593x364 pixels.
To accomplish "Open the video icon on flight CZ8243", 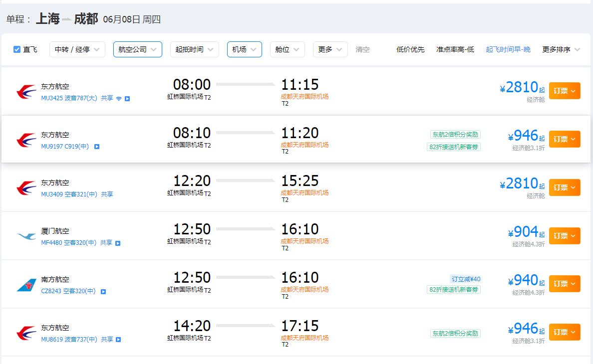I will (x=103, y=292).
